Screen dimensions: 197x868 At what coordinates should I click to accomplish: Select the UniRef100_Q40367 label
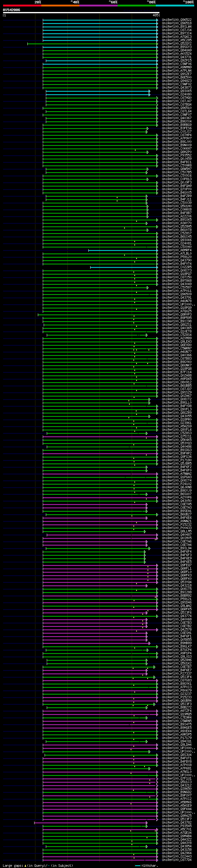[176, 118]
